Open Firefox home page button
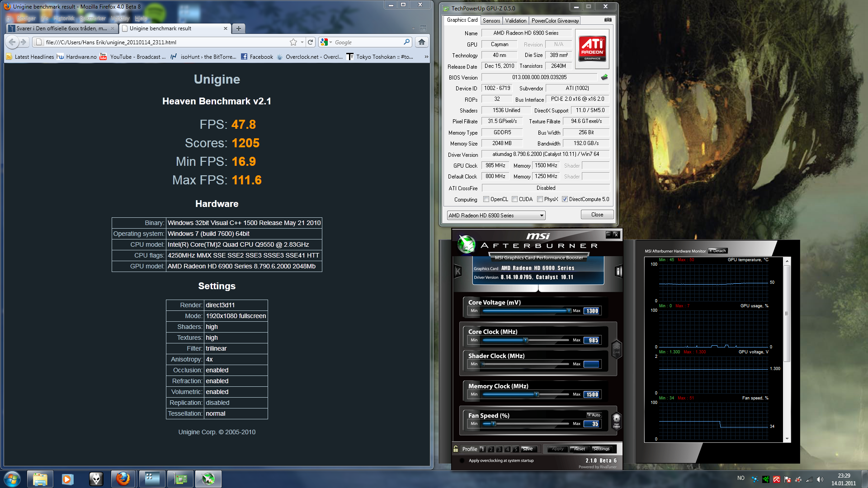Viewport: 868px width, 488px height. coord(421,42)
